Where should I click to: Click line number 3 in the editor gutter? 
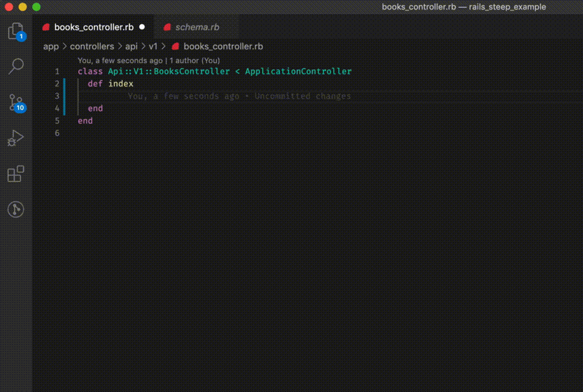[x=57, y=96]
